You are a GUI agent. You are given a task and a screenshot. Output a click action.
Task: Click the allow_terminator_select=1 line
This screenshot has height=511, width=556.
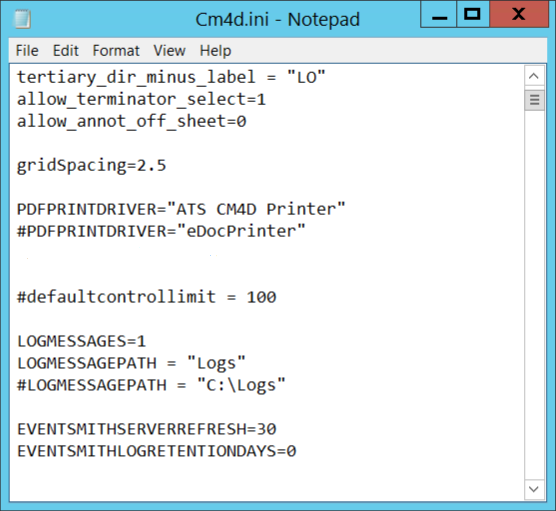coord(141,100)
